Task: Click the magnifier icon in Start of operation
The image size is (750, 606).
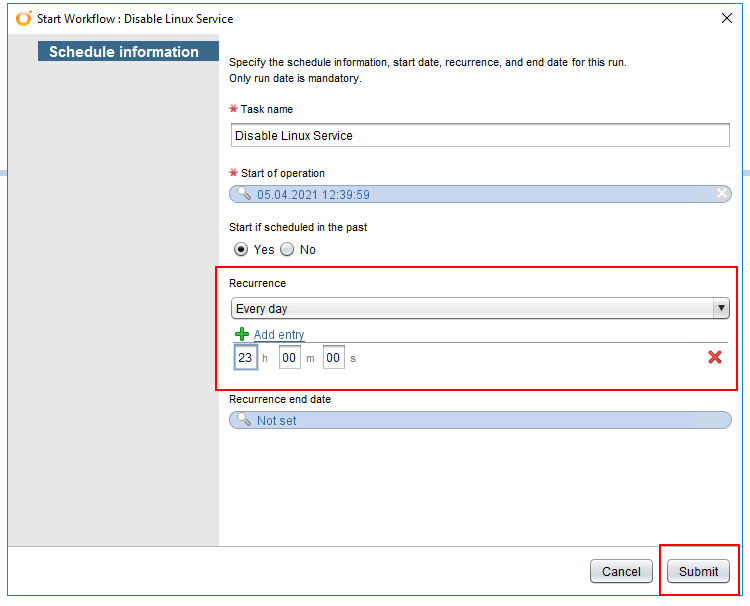Action: pyautogui.click(x=244, y=194)
